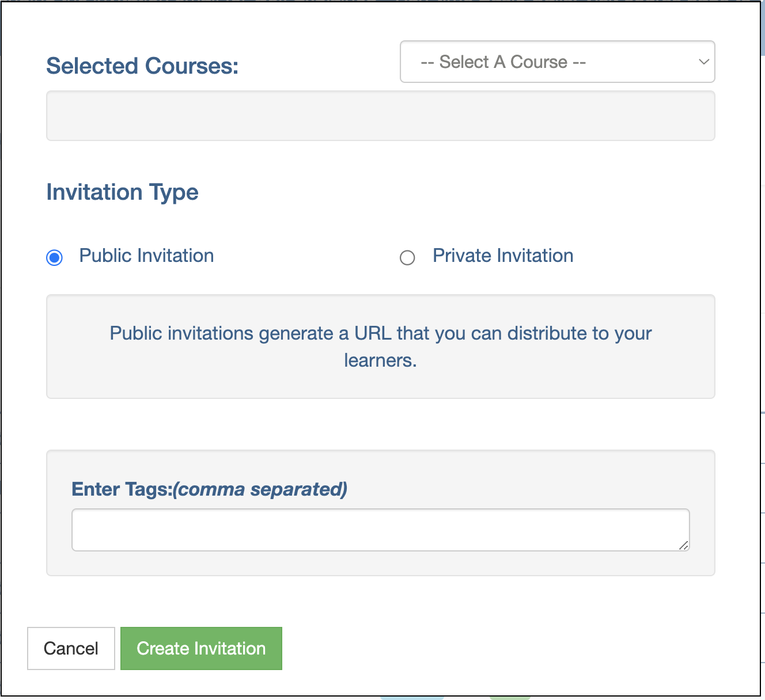
Task: Open the Select A Course dropdown
Action: pyautogui.click(x=557, y=62)
